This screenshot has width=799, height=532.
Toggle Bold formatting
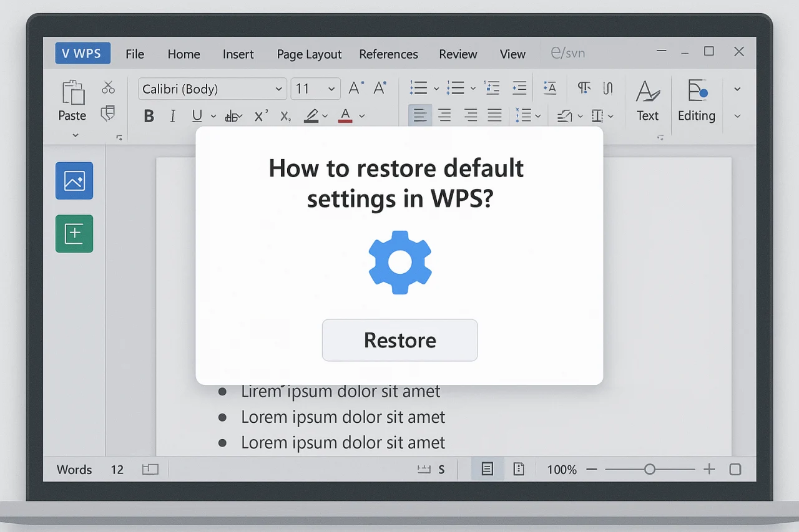coord(149,116)
